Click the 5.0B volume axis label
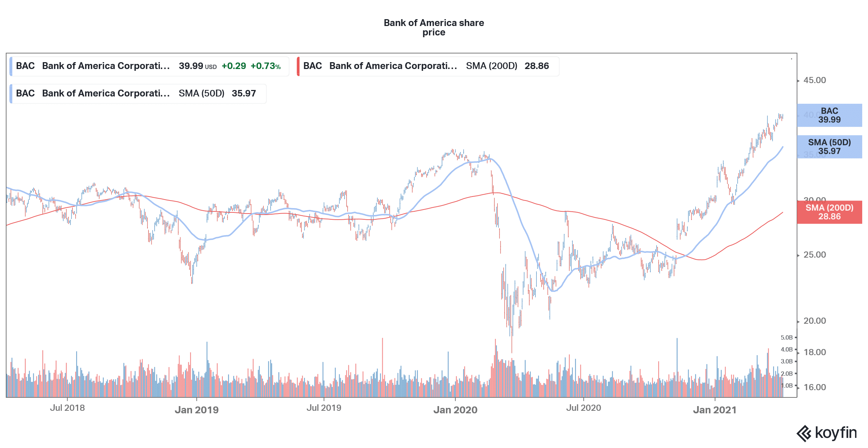 [x=787, y=337]
